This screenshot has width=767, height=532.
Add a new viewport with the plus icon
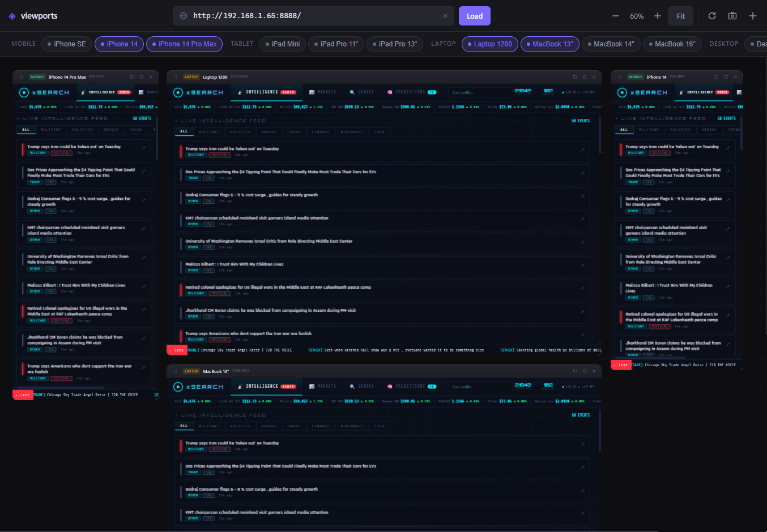[753, 16]
